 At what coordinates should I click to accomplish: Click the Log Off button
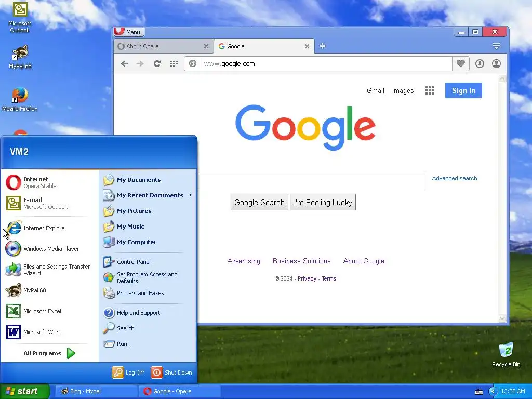pyautogui.click(x=129, y=372)
